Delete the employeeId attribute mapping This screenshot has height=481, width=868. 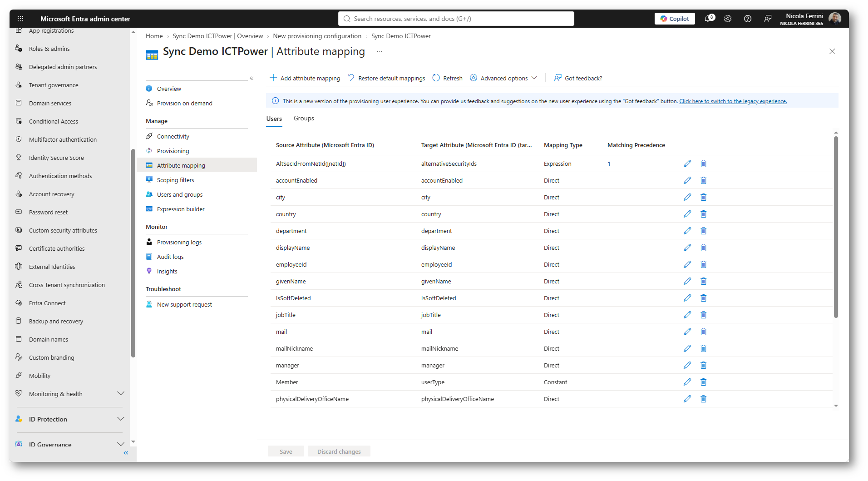click(x=703, y=264)
